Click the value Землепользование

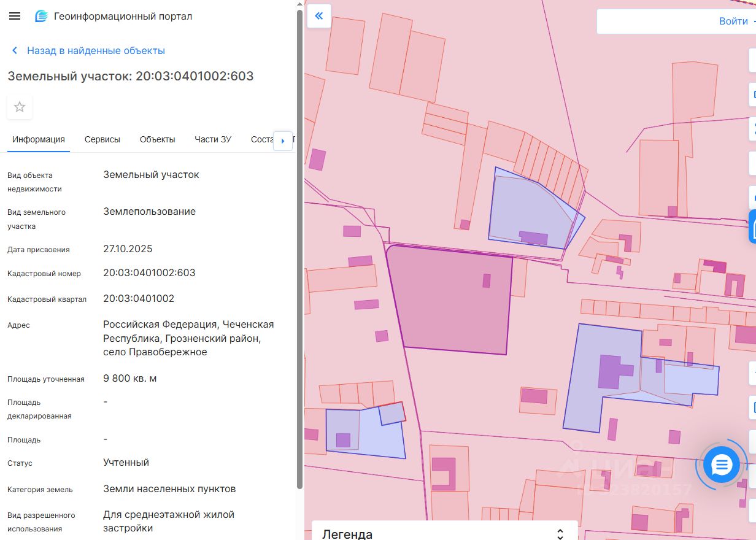pos(149,211)
